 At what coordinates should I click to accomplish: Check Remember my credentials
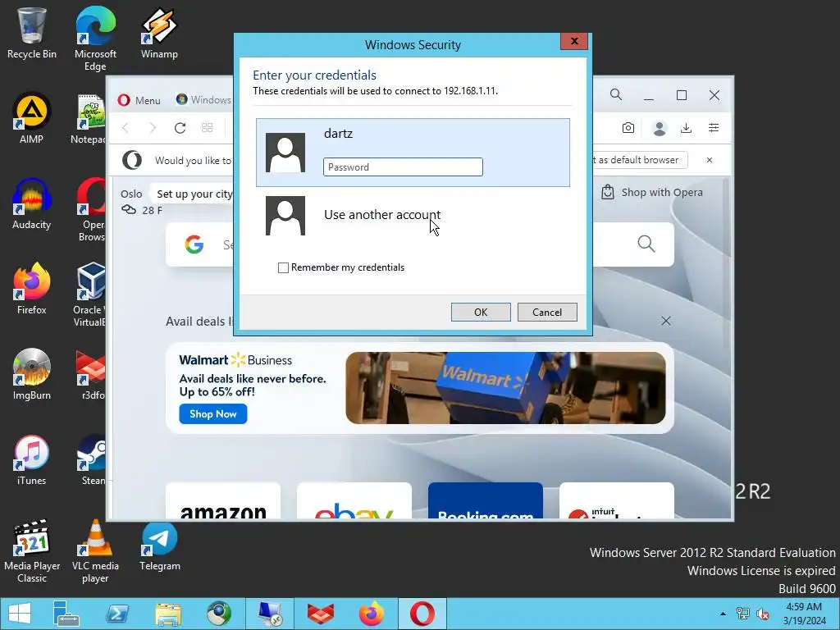[x=283, y=267]
